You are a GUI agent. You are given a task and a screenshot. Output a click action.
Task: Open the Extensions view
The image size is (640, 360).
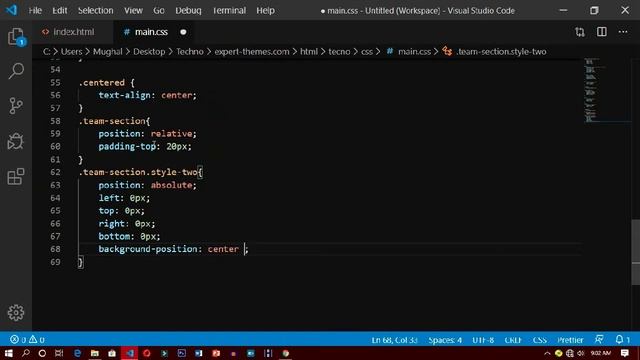(x=16, y=176)
